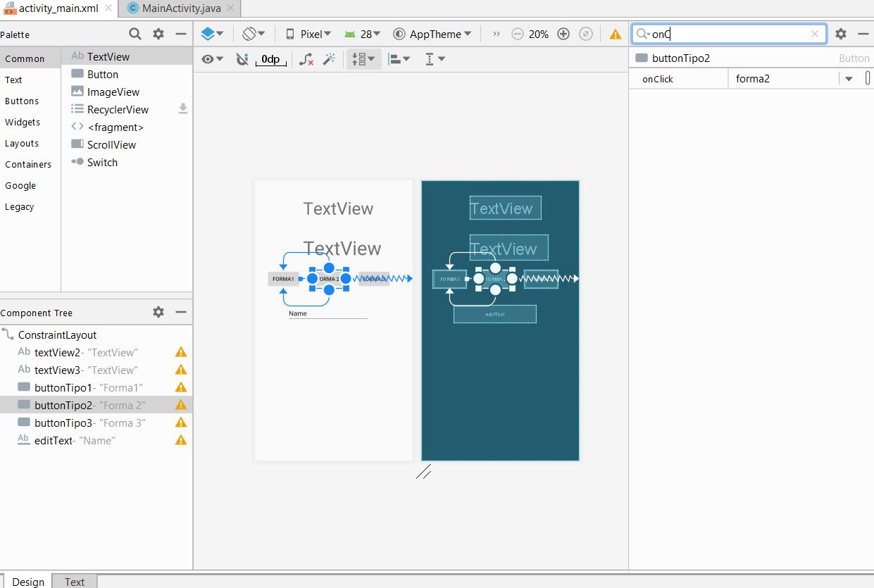The image size is (874, 588).
Task: Open the Pixel device dropdown
Action: pos(308,34)
